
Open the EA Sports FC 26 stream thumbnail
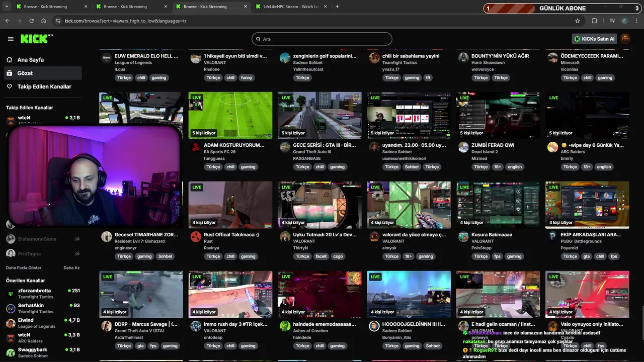click(x=230, y=115)
